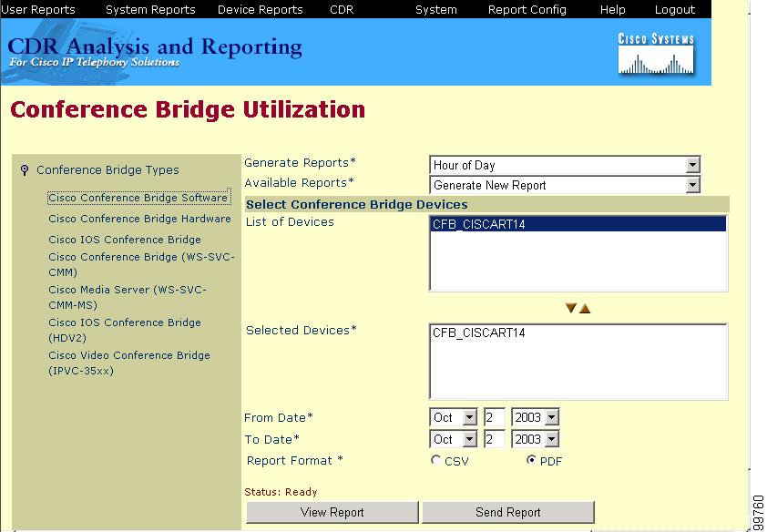The height and width of the screenshot is (532, 767).
Task: Click the Cisco Systems logo
Action: click(x=656, y=54)
